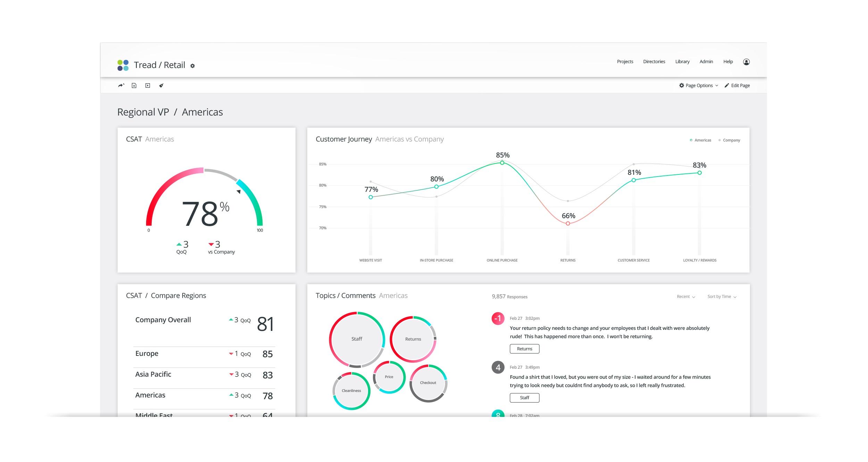Image resolution: width=868 pixels, height=462 pixels.
Task: Click the paintbrush theme icon
Action: 161,85
